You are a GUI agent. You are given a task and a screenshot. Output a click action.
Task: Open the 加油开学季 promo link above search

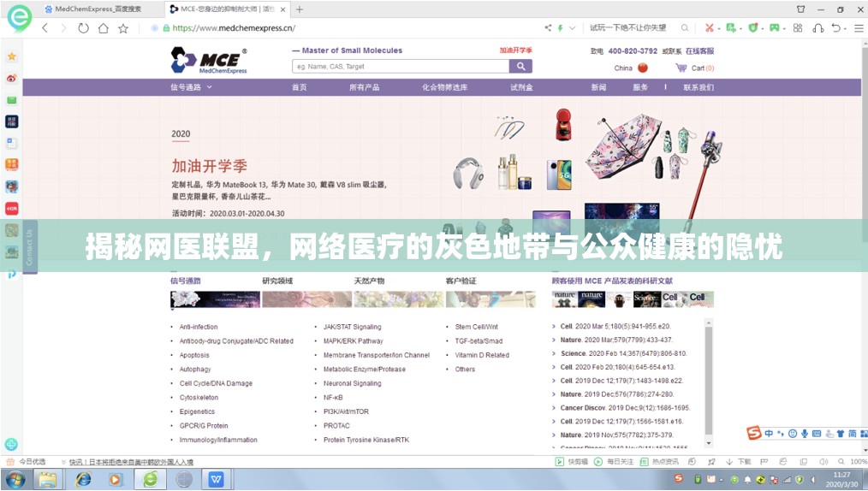(x=516, y=50)
